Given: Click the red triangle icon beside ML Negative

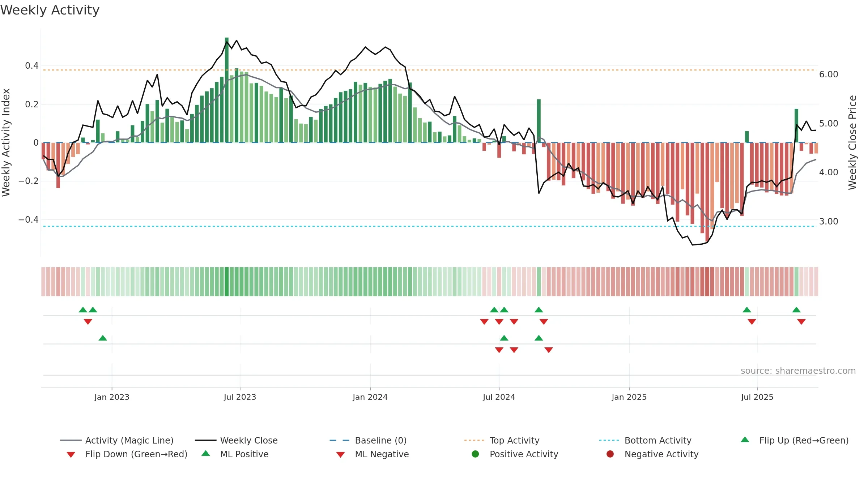Looking at the screenshot, I should click(x=340, y=455).
